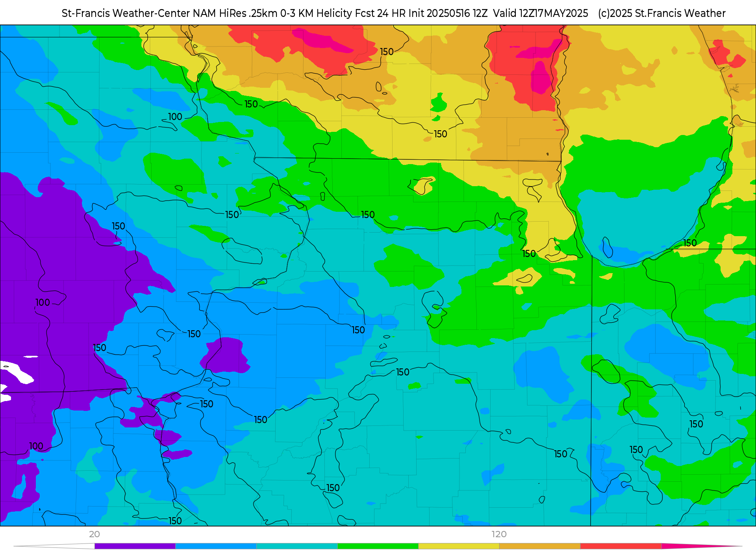Click the purple segment of the color bar
The height and width of the screenshot is (551, 756).
tap(135, 546)
